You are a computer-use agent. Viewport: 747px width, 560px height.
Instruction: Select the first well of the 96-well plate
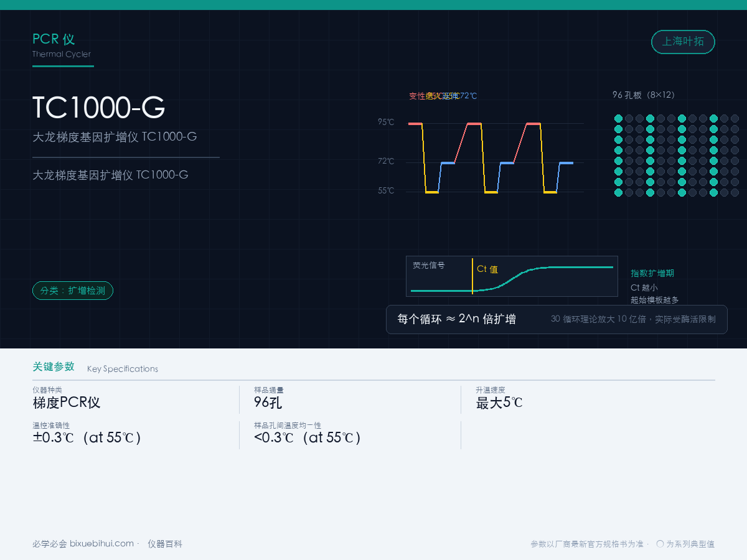pos(618,118)
